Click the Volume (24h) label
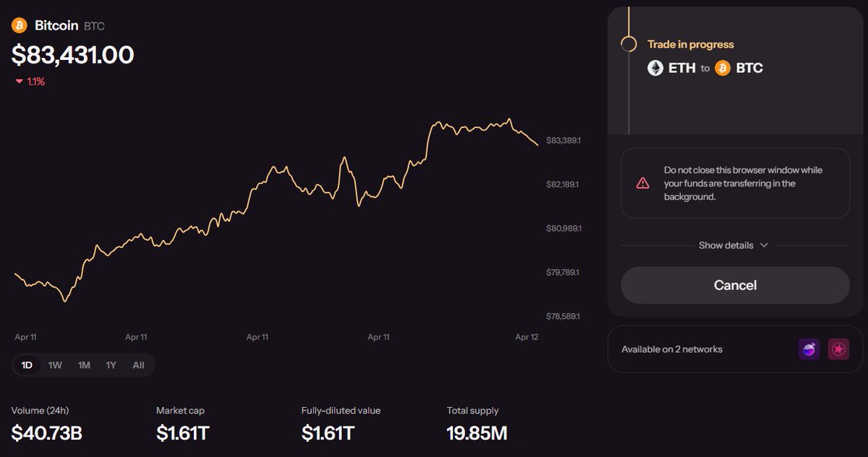The image size is (868, 457). coord(40,411)
